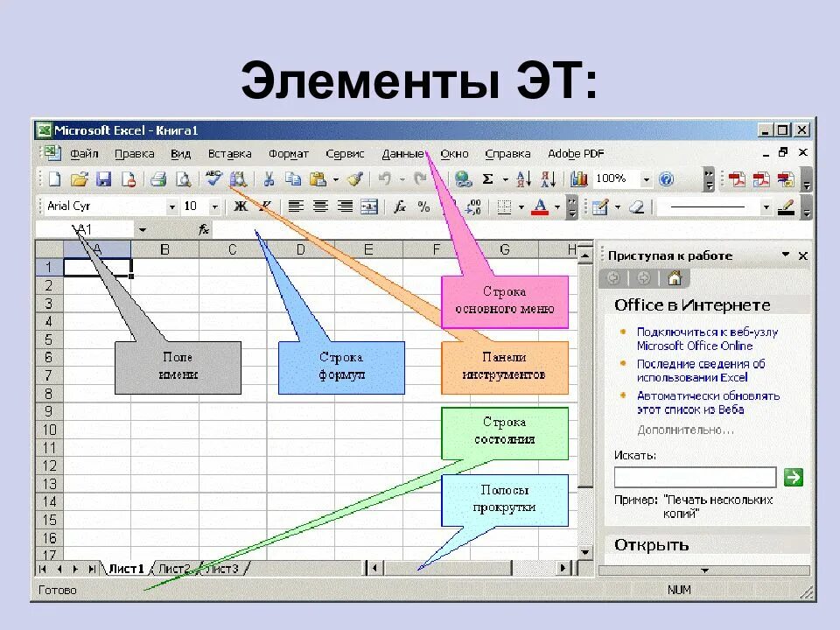Open the Font Color dropdown arrow
Screen dimensions: 840x630
557,206
